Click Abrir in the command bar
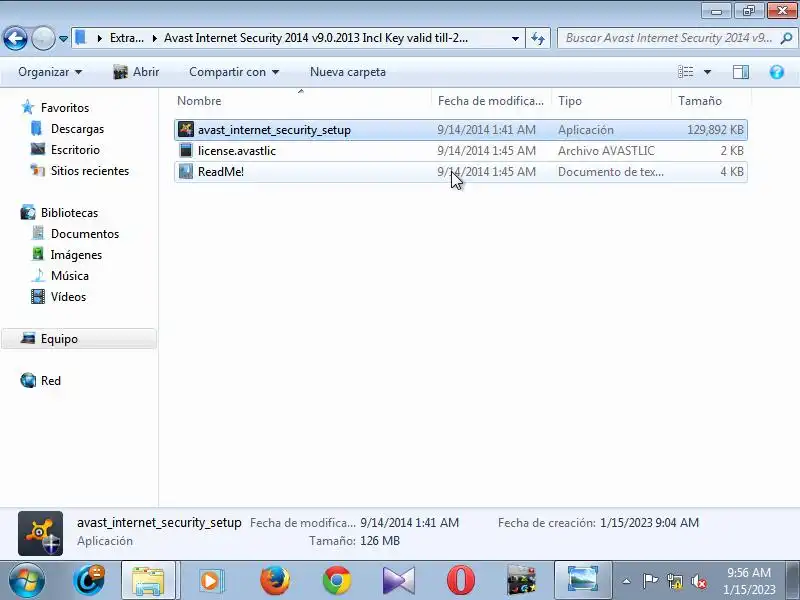 [136, 72]
